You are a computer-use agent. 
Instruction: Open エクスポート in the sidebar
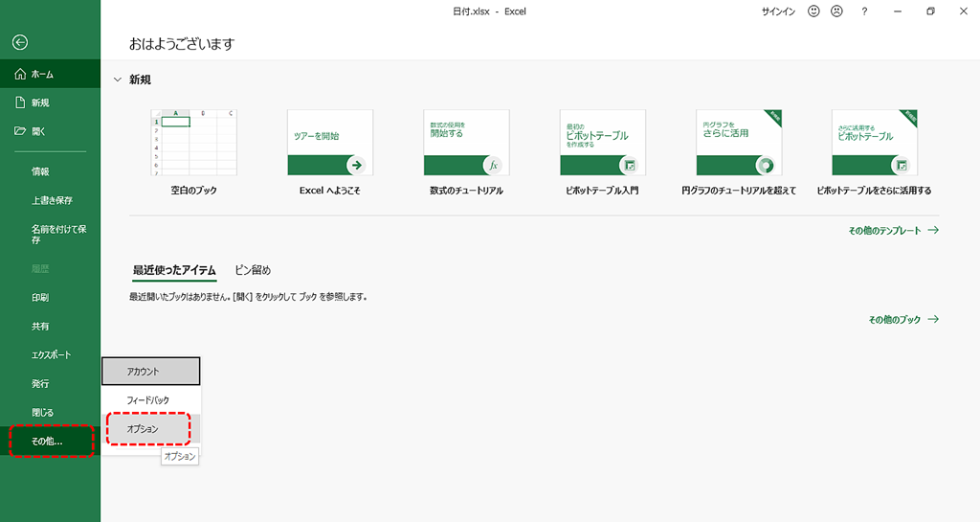[x=50, y=355]
